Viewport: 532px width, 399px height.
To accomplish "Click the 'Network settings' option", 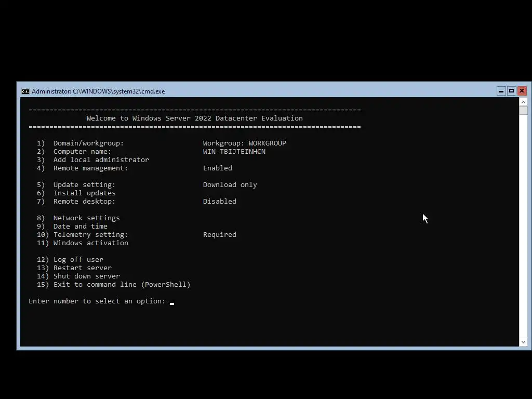I will (x=78, y=218).
